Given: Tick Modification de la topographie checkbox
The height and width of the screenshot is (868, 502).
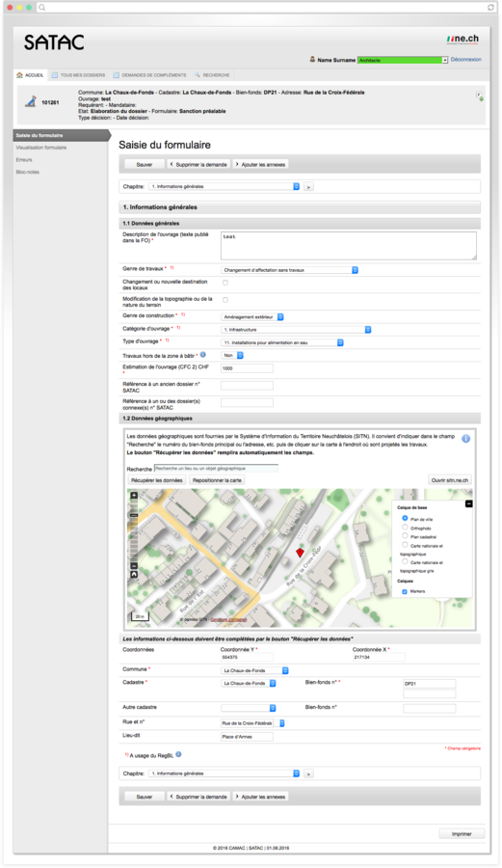Looking at the screenshot, I should [x=225, y=300].
